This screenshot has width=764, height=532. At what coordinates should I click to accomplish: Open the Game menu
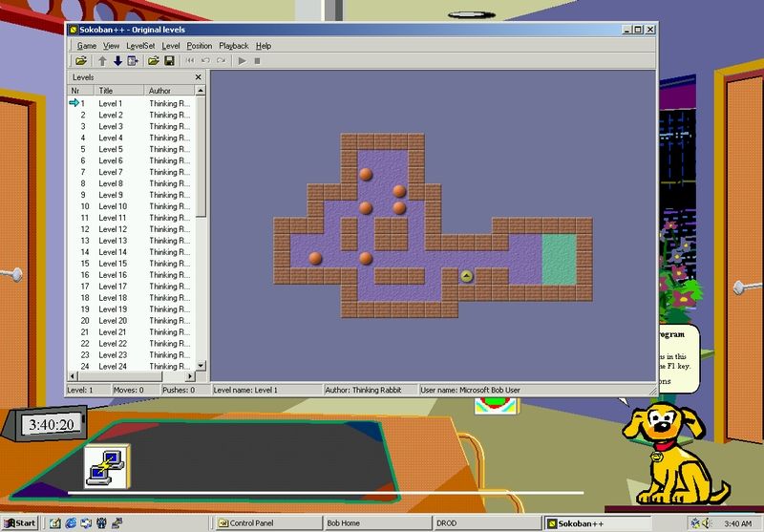(86, 46)
